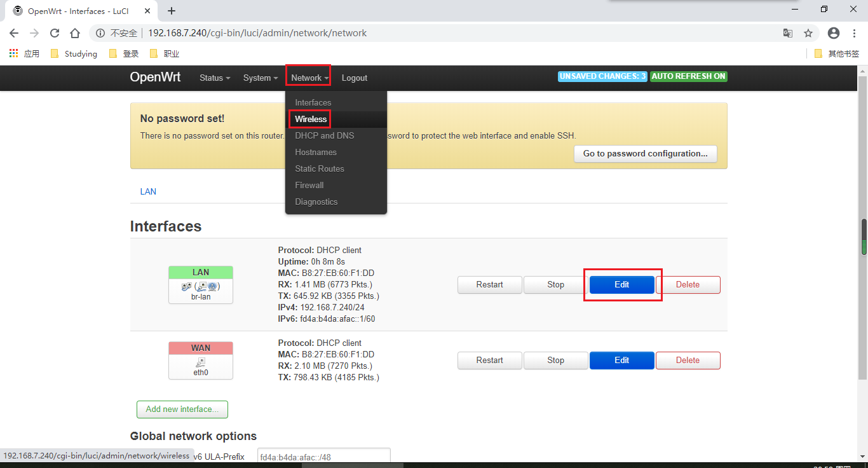Open the Chrome profile avatar
Screen dimensions: 868x468
834,33
